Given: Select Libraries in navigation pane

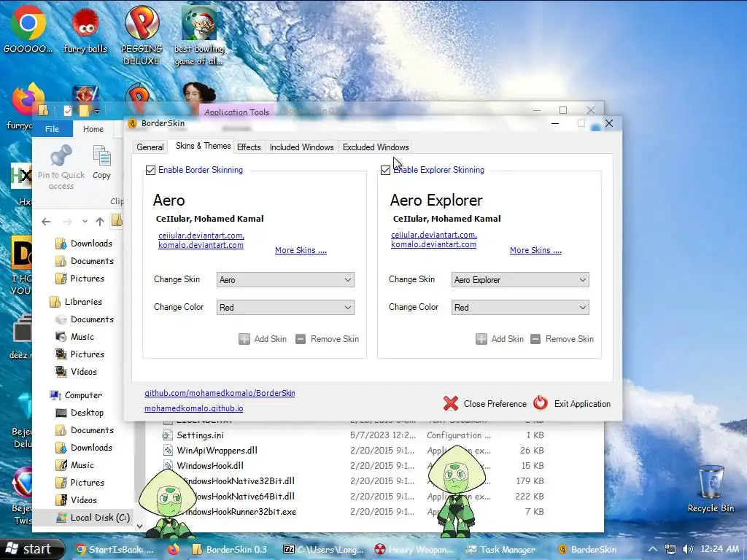Looking at the screenshot, I should tap(76, 302).
